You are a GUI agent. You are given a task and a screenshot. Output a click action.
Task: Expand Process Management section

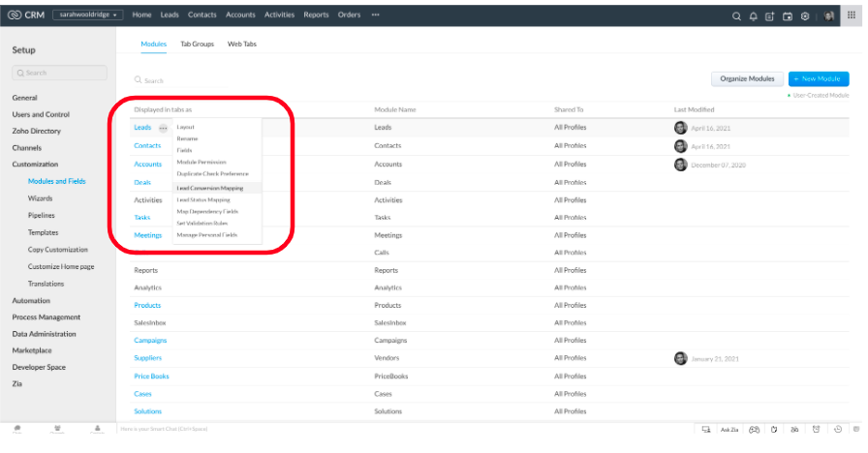pyautogui.click(x=46, y=317)
